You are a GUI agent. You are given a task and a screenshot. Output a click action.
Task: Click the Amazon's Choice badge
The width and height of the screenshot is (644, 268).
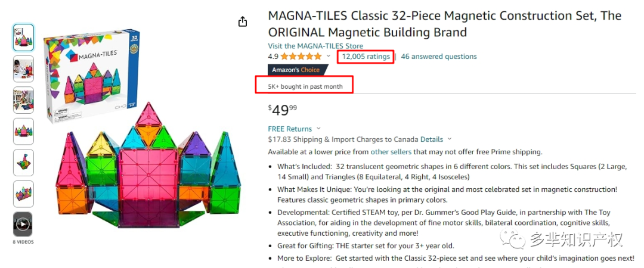[x=296, y=70]
